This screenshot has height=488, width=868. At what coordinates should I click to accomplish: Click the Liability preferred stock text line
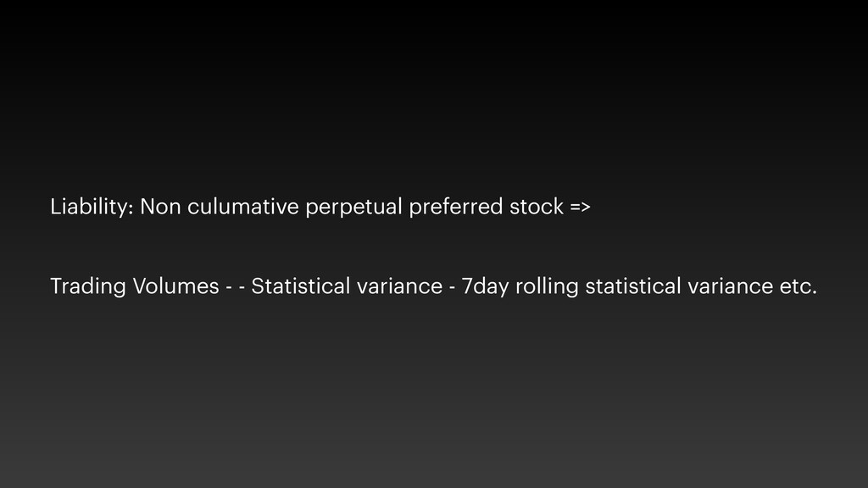click(x=320, y=207)
